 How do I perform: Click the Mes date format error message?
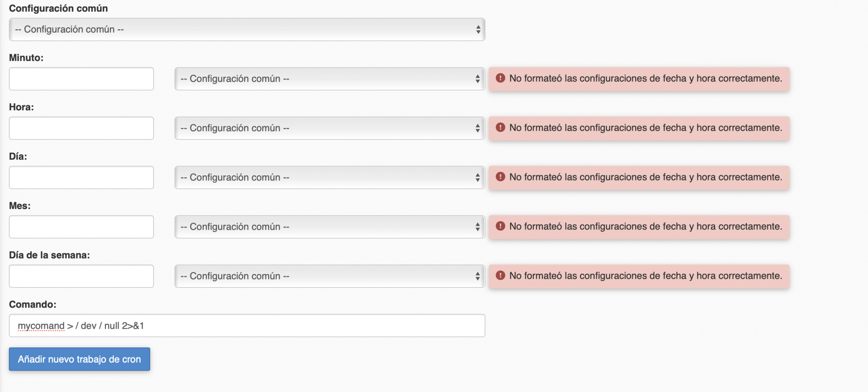tap(645, 226)
